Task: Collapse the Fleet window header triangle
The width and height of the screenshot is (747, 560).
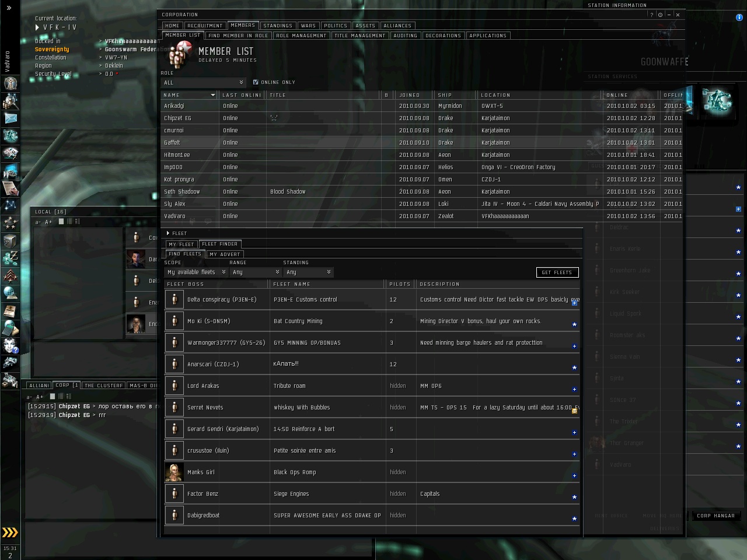Action: tap(168, 233)
